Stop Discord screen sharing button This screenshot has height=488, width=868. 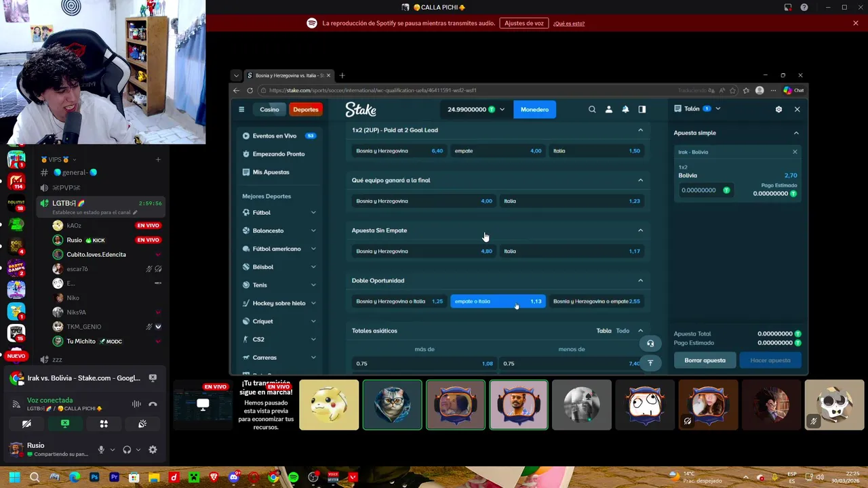[65, 424]
